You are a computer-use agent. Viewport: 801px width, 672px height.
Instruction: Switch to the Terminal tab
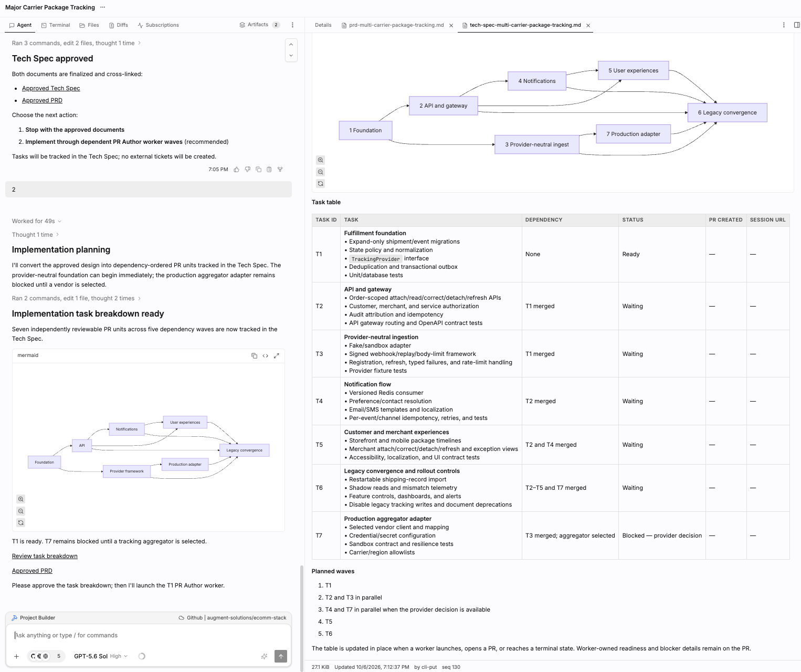[56, 25]
